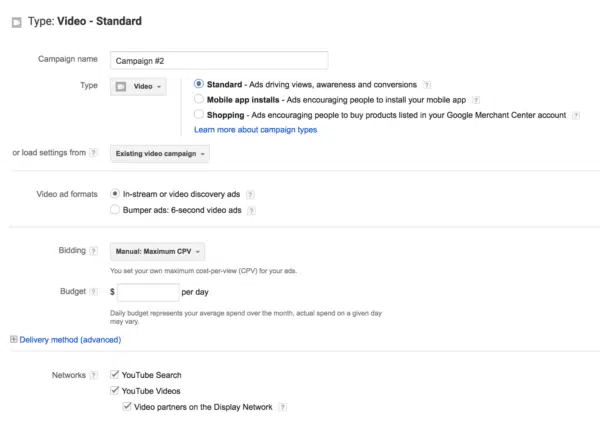
Task: Uncheck the YouTube Search checkbox
Action: (x=115, y=375)
